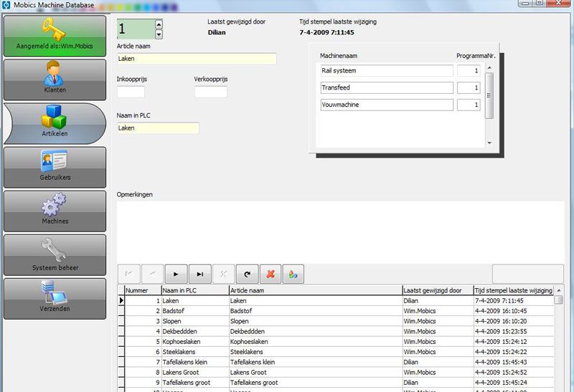The width and height of the screenshot is (574, 392).
Task: Jump to last record in navigator
Action: pos(199,274)
